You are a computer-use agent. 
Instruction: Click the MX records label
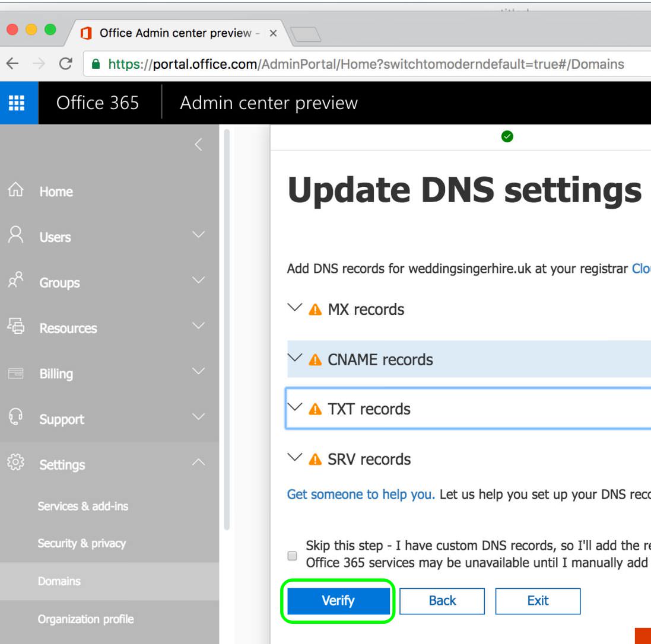[366, 310]
